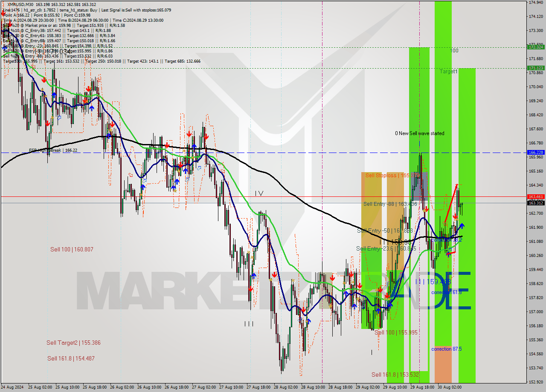The image size is (546, 392).
Task: Click the 'Sell 100 | 160.807' label
Action: 72,249
